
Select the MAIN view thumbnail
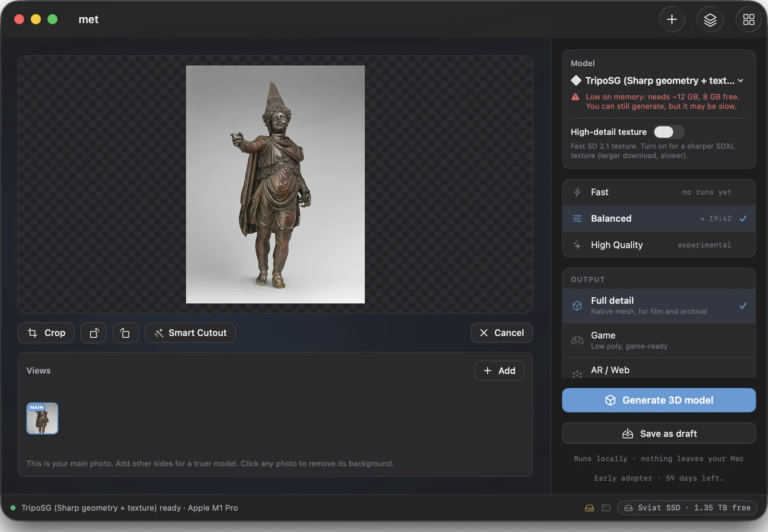coord(42,418)
